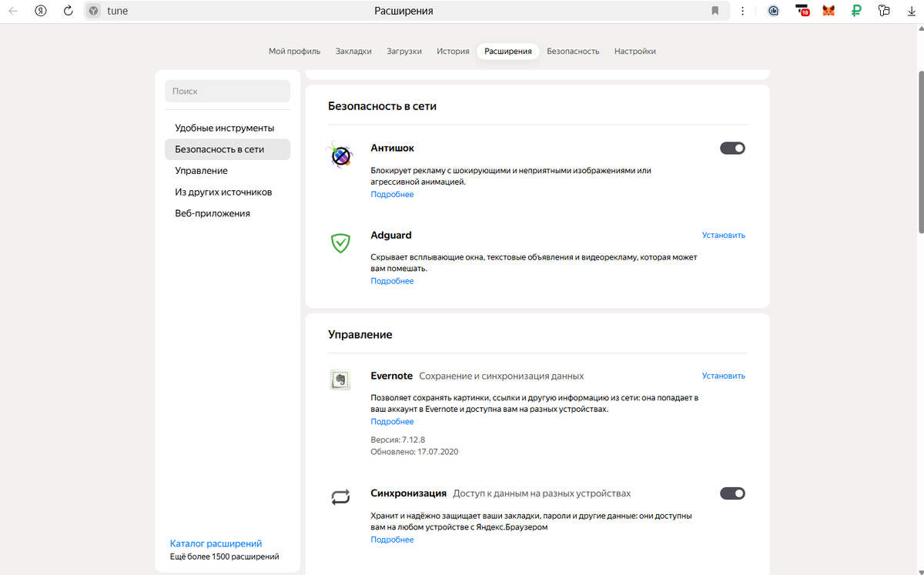Click the Antishock extension shield icon
The width and height of the screenshot is (924, 575).
coord(340,154)
